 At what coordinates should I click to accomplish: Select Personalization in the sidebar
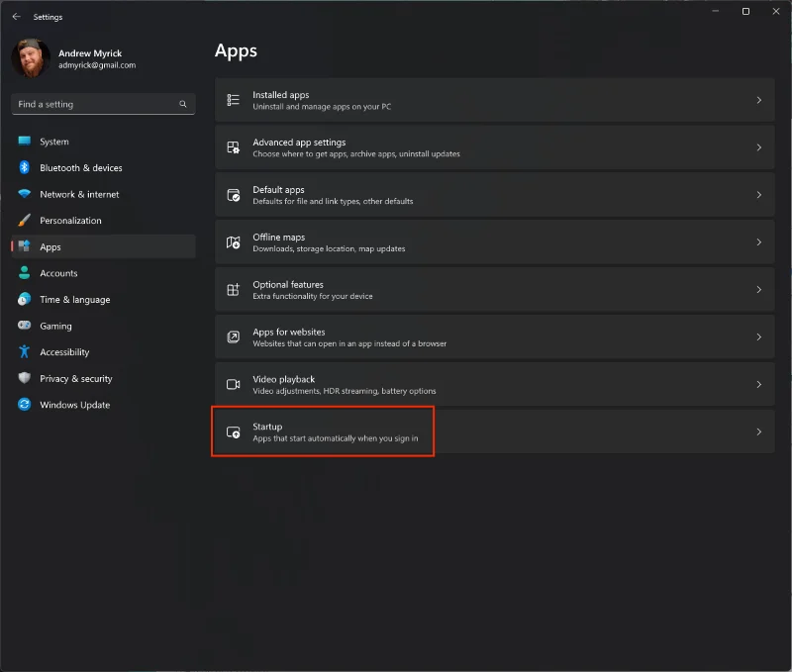70,221
